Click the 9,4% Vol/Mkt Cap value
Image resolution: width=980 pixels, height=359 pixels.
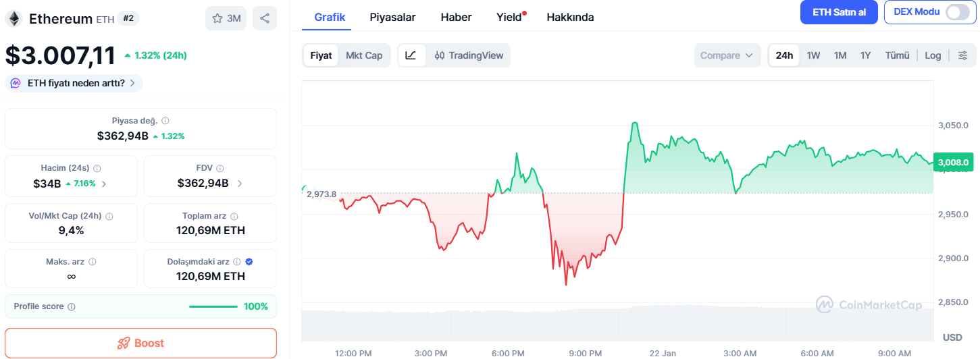coord(71,231)
